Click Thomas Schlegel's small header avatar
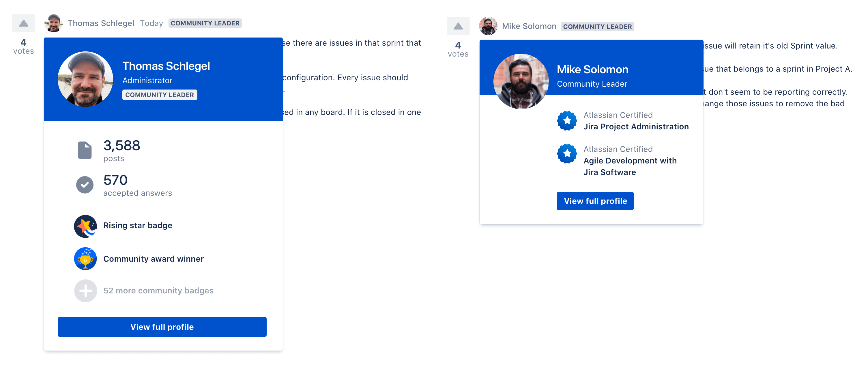 pyautogui.click(x=54, y=23)
